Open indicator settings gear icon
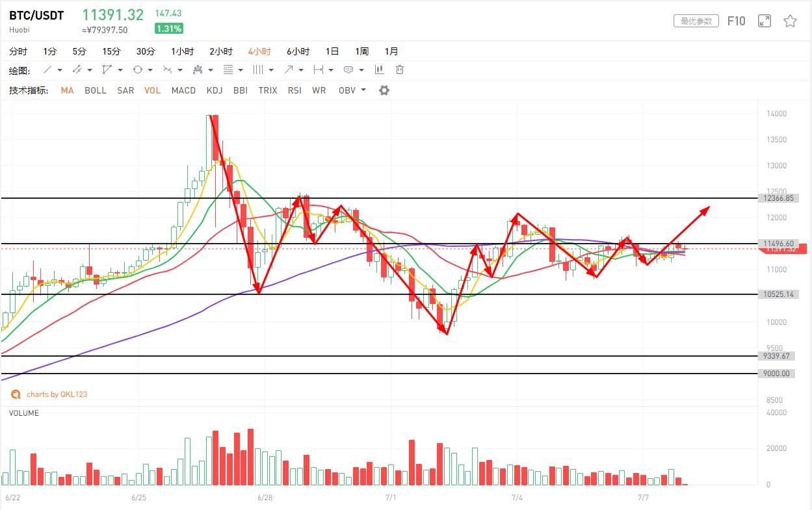 click(x=384, y=90)
